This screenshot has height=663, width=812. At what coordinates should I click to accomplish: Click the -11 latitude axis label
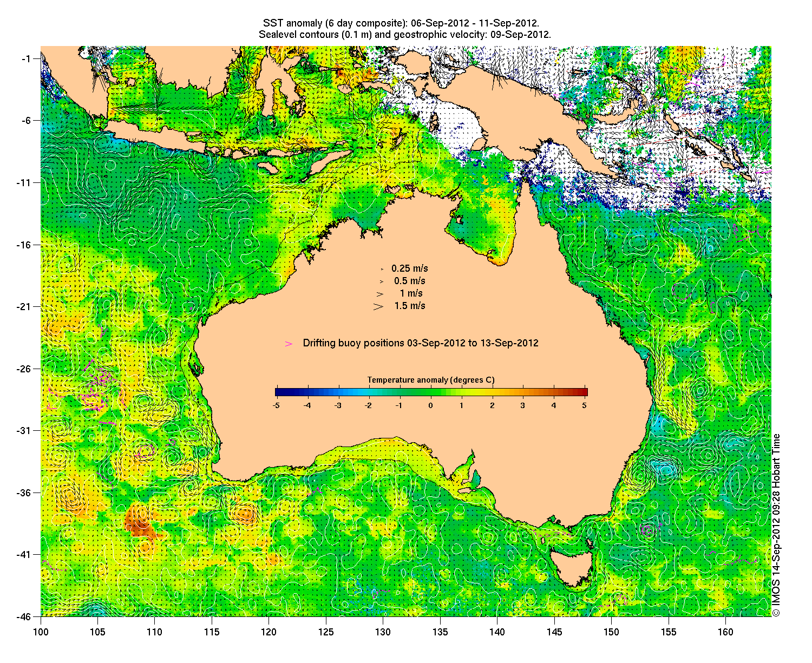coord(24,182)
